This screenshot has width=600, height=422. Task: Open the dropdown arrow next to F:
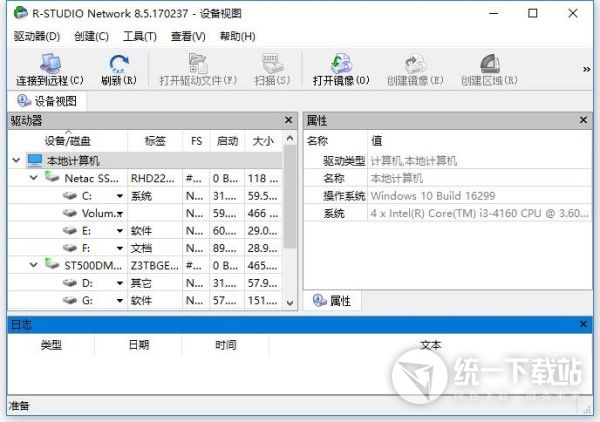(120, 248)
